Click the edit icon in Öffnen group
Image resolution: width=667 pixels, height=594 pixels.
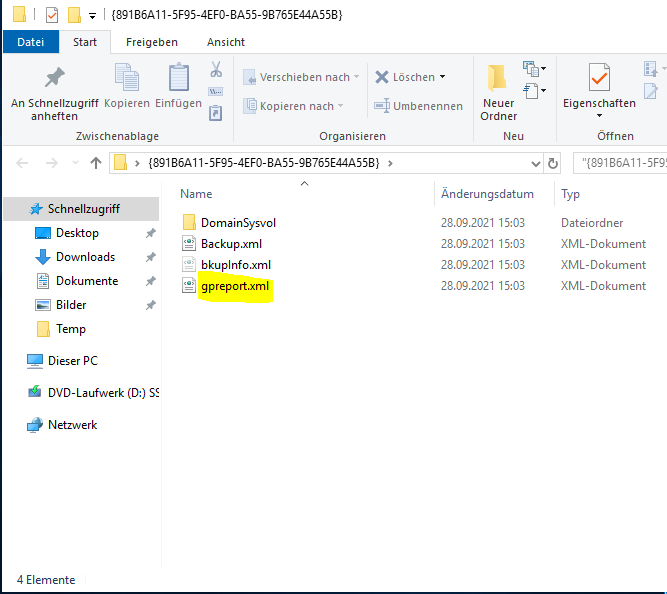click(650, 91)
